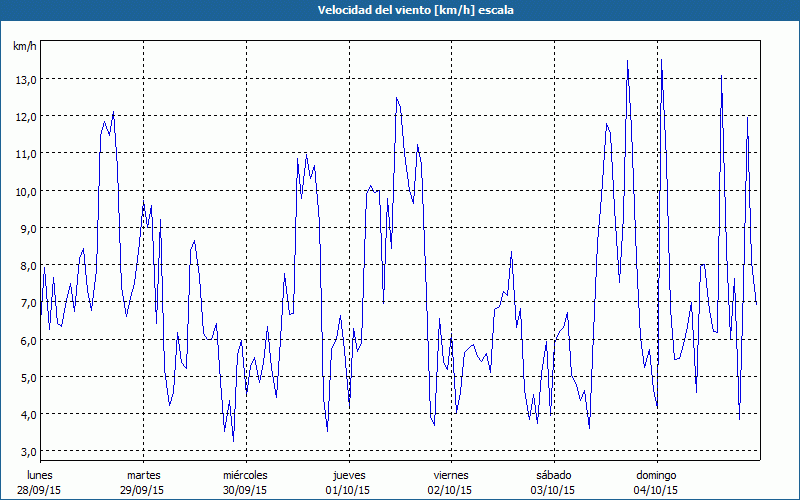Select the 30/09/15 date label
The width and height of the screenshot is (800, 500).
(245, 490)
